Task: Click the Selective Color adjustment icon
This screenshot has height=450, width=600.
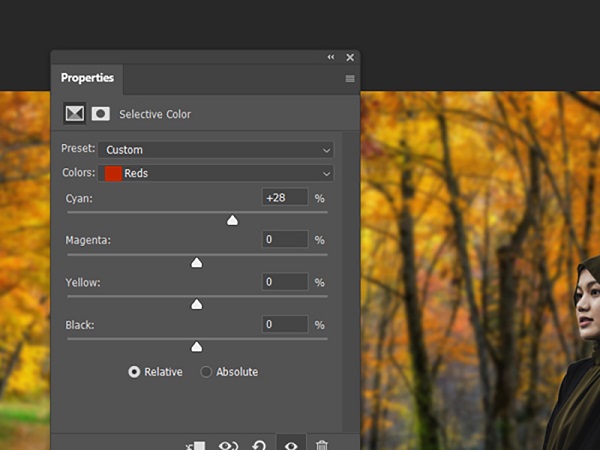Action: [x=74, y=114]
